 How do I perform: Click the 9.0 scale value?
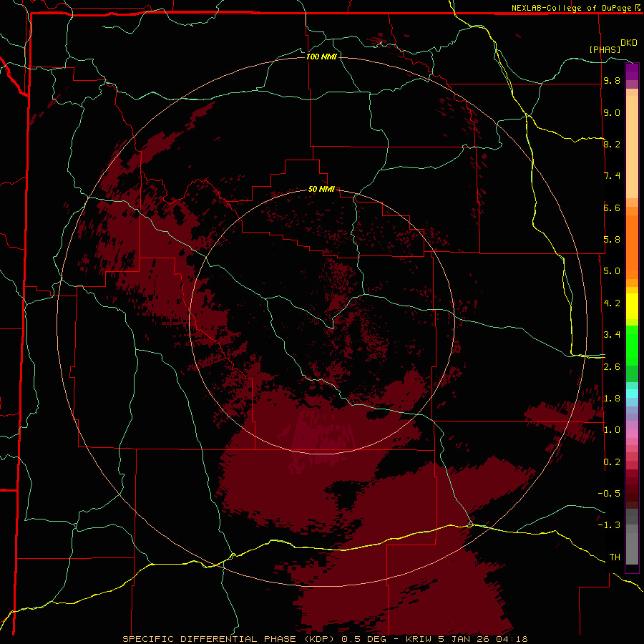pyautogui.click(x=612, y=113)
